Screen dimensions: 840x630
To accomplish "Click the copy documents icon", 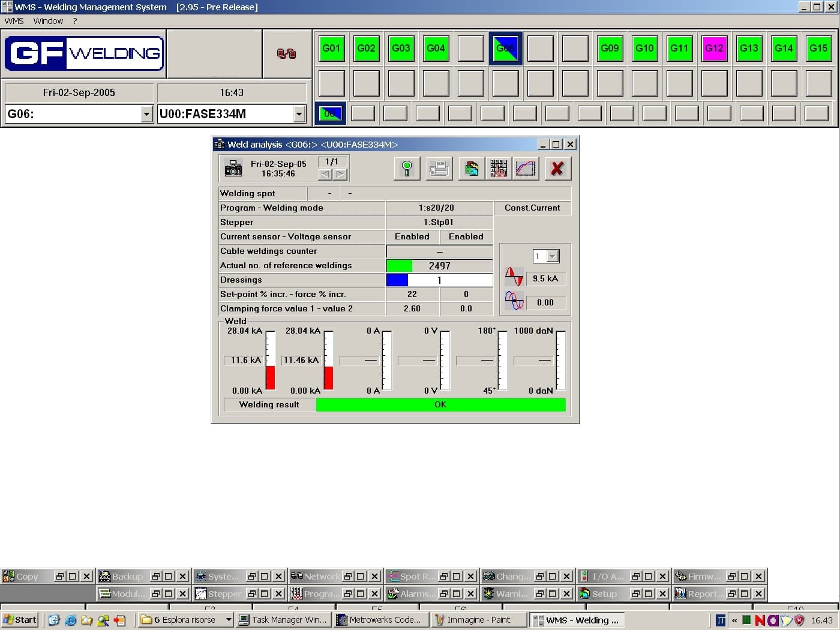I will tap(472, 169).
